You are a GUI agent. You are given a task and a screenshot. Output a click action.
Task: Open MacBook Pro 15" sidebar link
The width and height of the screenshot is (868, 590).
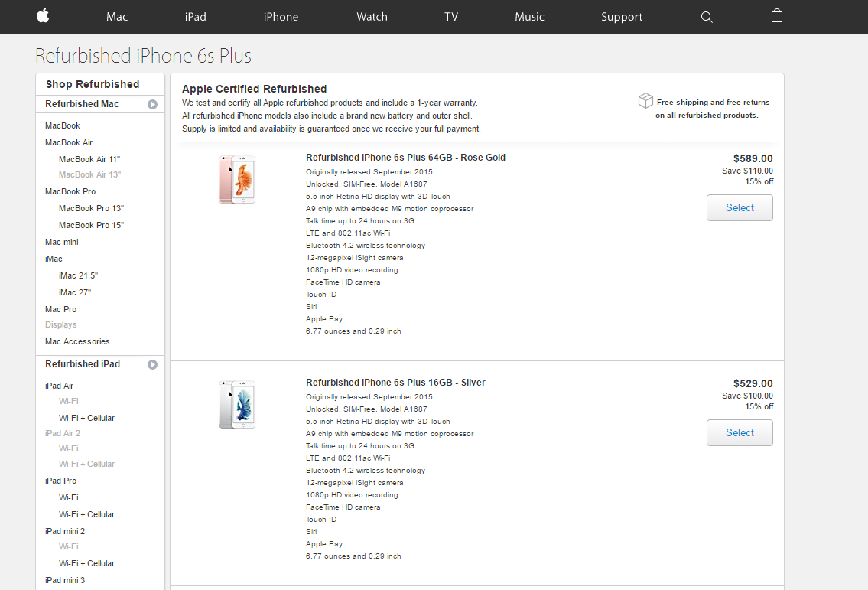[x=91, y=225]
